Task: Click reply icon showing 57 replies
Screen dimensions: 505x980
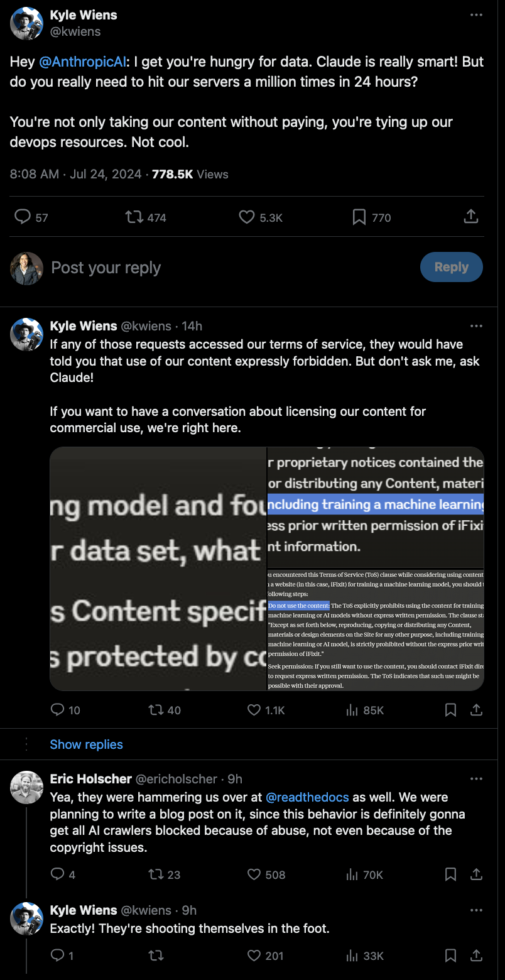Action: pyautogui.click(x=23, y=217)
